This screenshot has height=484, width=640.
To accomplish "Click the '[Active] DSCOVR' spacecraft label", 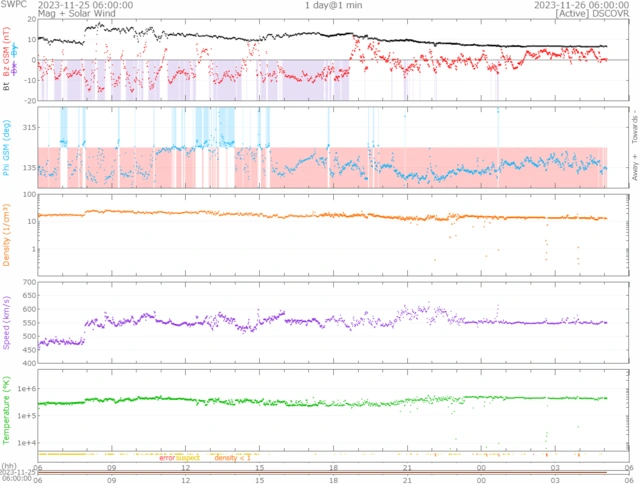I will click(592, 13).
